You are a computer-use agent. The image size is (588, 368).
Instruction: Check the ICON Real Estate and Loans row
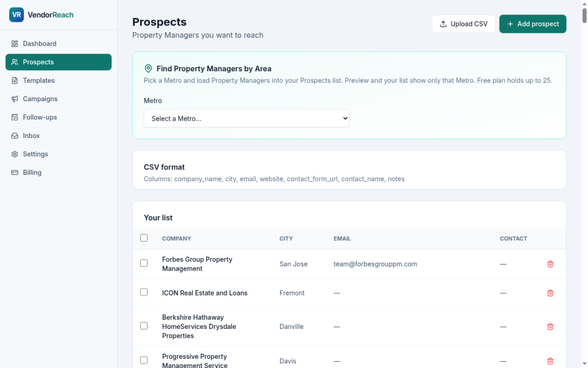pyautogui.click(x=144, y=292)
